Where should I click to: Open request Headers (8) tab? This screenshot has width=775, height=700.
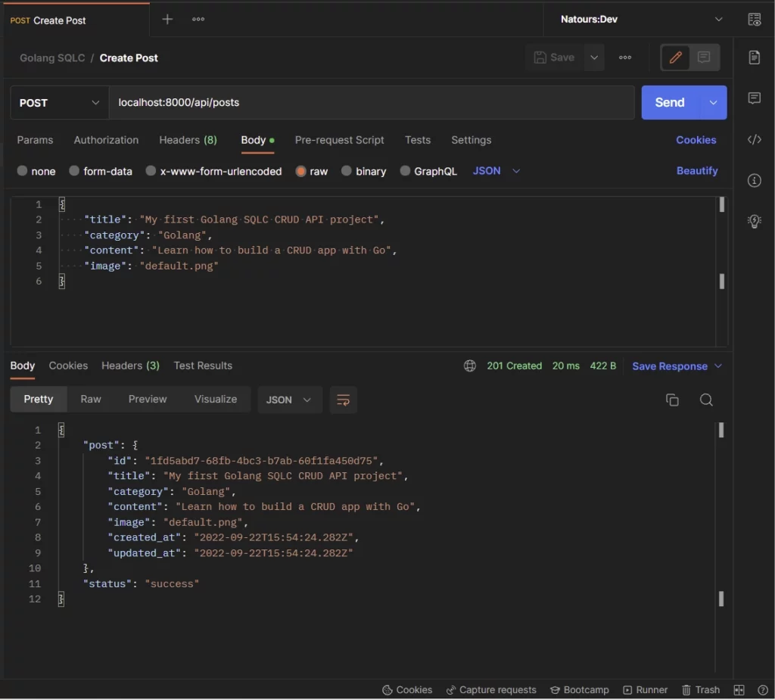coord(188,140)
